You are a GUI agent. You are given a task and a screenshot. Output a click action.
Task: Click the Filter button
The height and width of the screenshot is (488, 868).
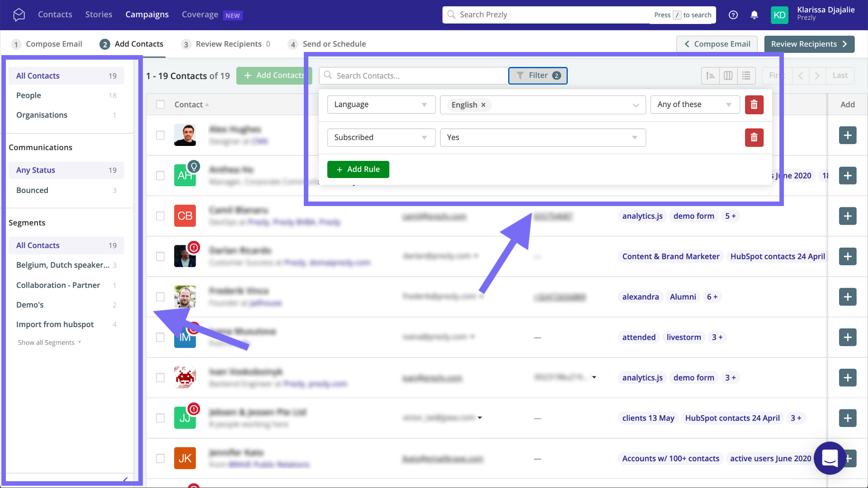(x=538, y=75)
